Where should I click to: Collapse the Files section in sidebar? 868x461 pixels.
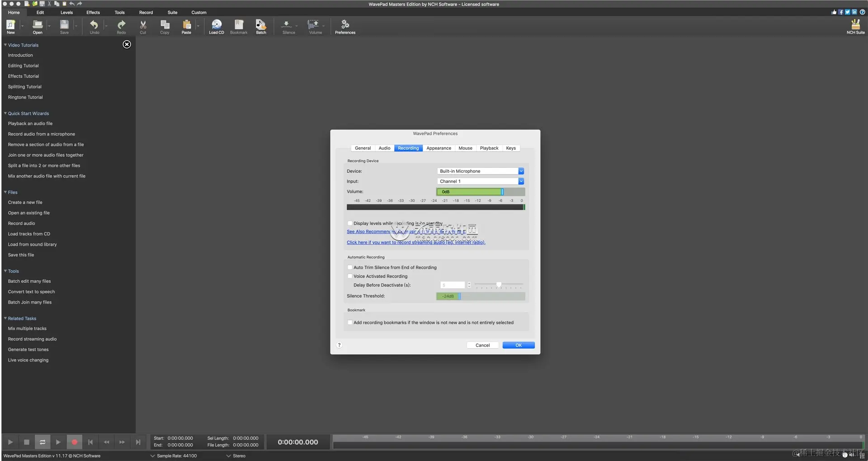pos(5,192)
